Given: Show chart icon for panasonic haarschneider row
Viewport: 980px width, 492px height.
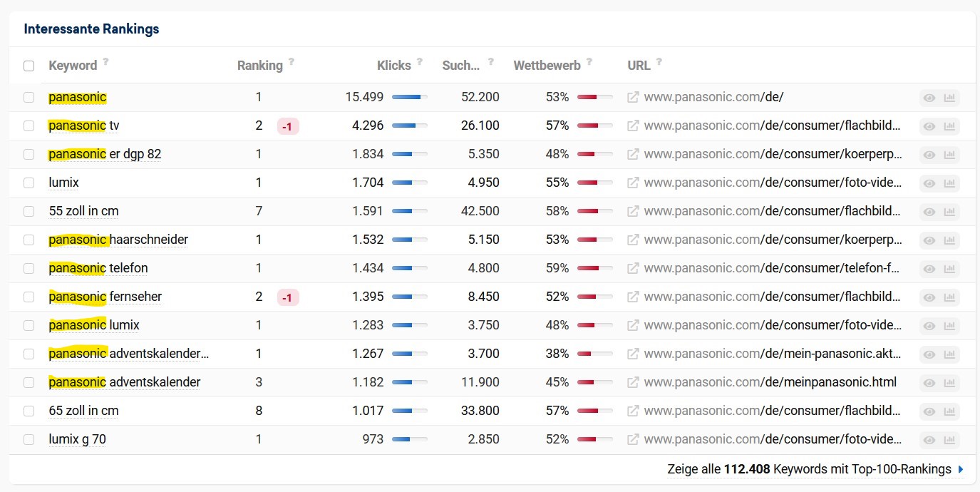Looking at the screenshot, I should click(x=949, y=240).
